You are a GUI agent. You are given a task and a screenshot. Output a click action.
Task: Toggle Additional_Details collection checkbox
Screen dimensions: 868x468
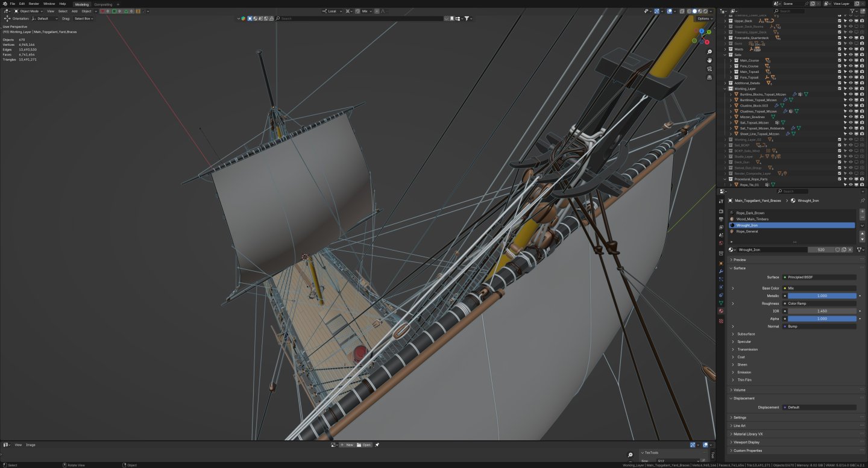click(840, 83)
